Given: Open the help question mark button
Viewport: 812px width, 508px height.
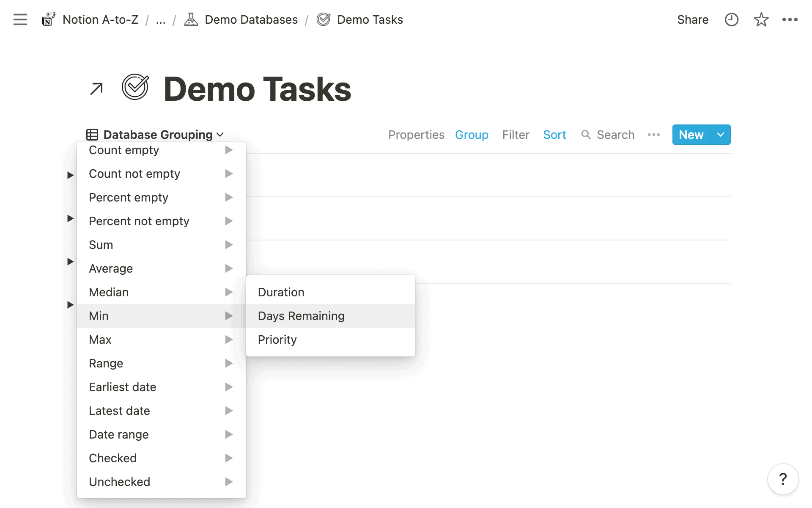Looking at the screenshot, I should coord(783,479).
